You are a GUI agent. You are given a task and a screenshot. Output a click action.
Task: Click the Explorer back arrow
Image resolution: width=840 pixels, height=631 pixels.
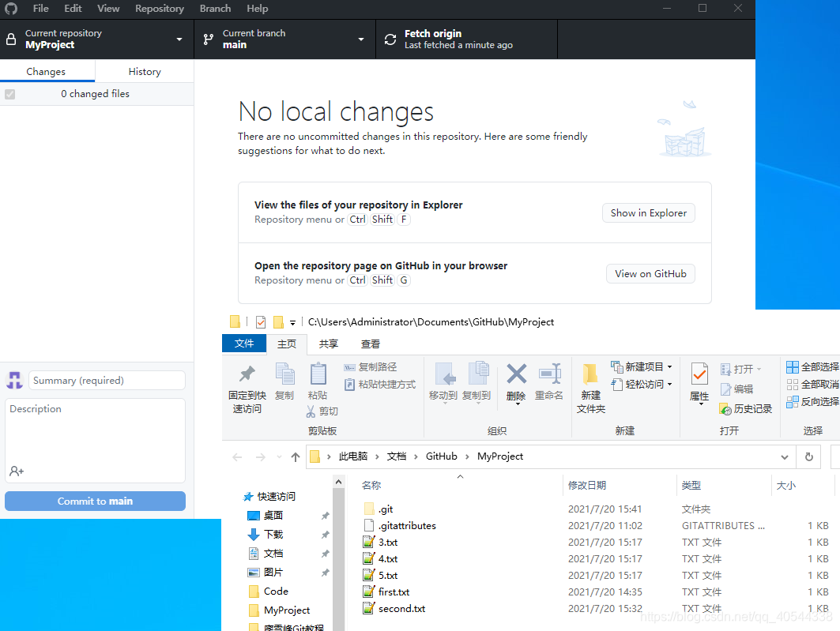[237, 457]
